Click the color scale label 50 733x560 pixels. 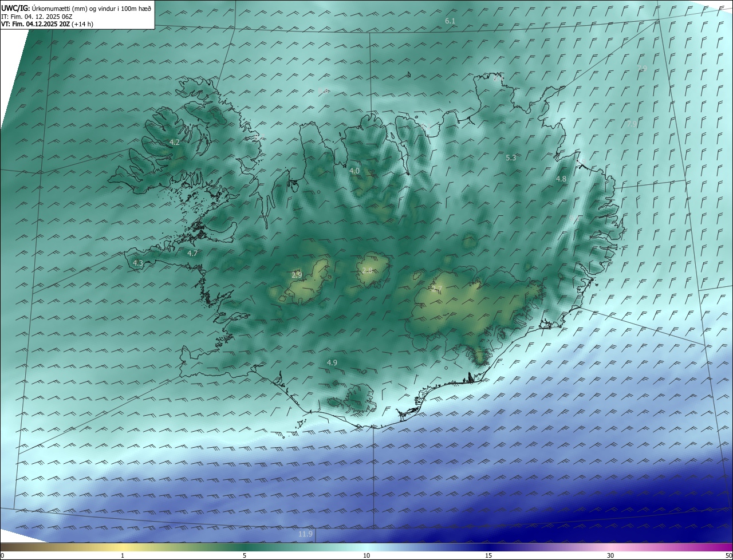pyautogui.click(x=728, y=555)
